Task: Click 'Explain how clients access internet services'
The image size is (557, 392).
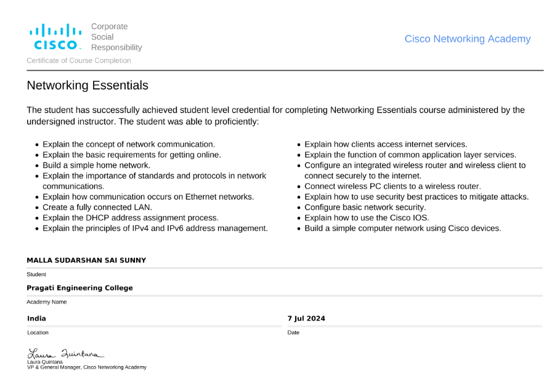Action: (386, 144)
